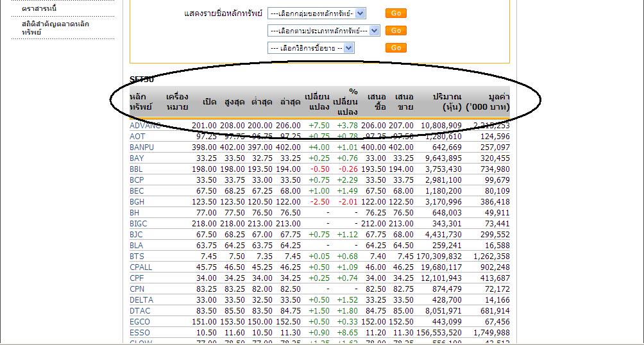Viewport: 644px width, 345px height.
Task: Open the securities type dropdown
Action: pyautogui.click(x=324, y=31)
